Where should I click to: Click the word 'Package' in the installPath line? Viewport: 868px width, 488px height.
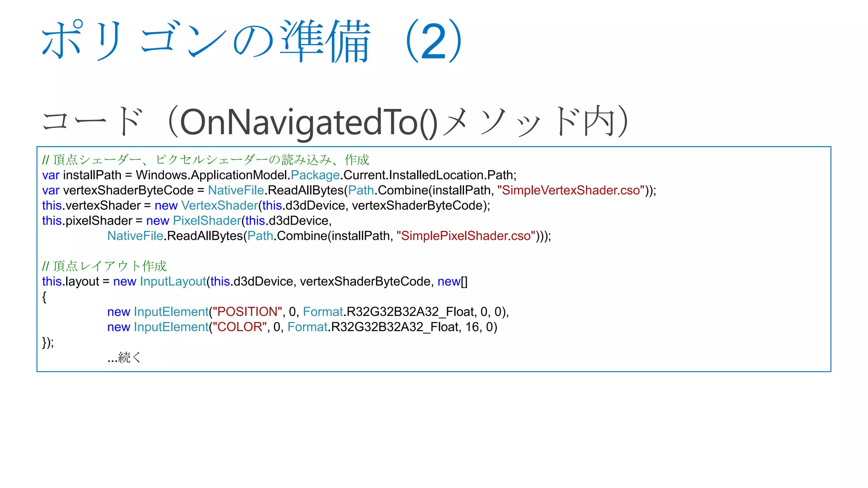coord(315,175)
